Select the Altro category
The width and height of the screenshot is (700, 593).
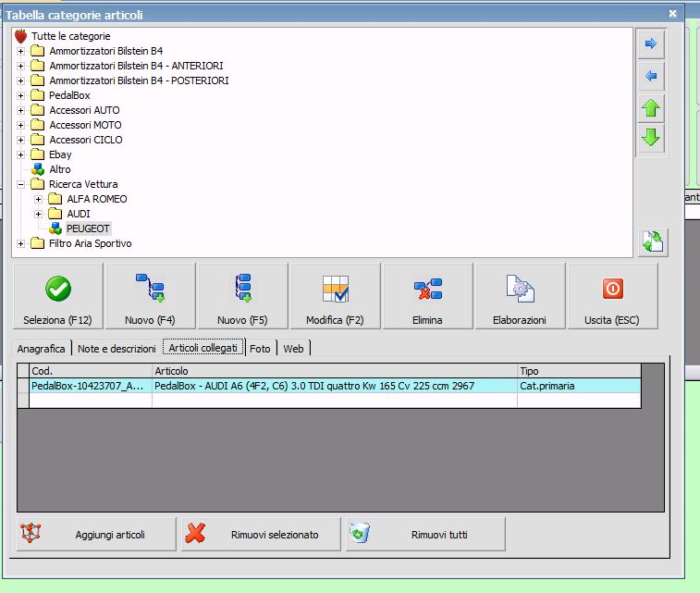point(60,169)
